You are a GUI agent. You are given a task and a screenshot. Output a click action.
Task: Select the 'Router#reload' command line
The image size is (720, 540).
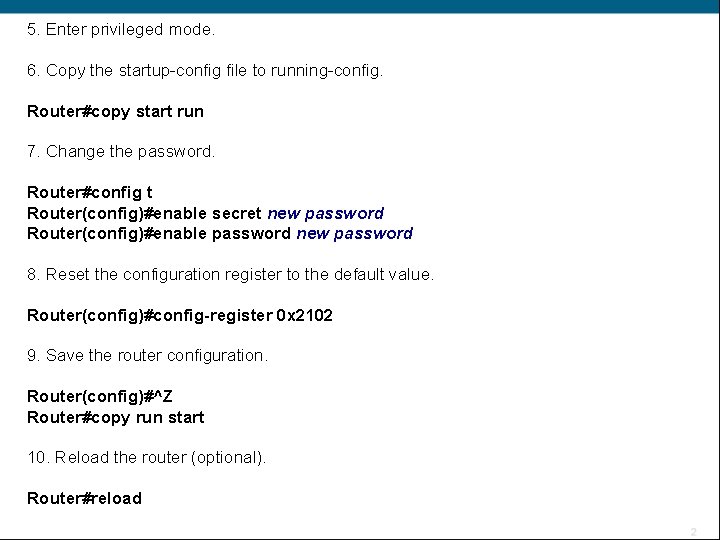(x=85, y=499)
